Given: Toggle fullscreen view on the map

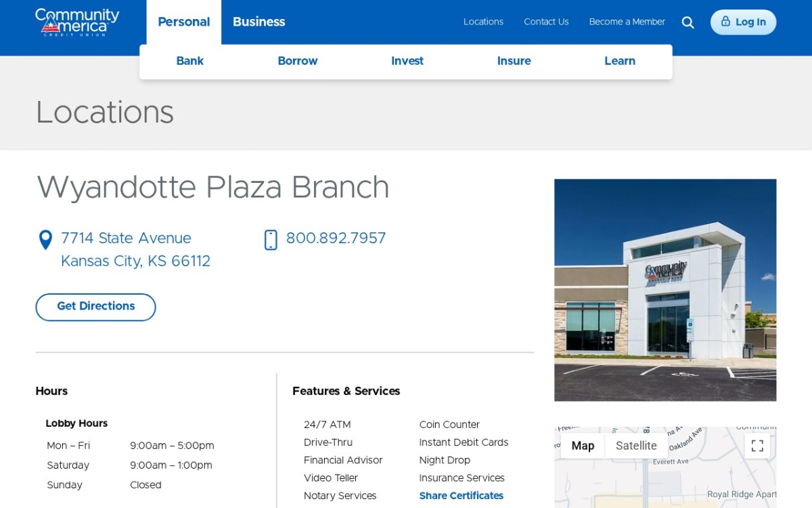Looking at the screenshot, I should tap(757, 446).
